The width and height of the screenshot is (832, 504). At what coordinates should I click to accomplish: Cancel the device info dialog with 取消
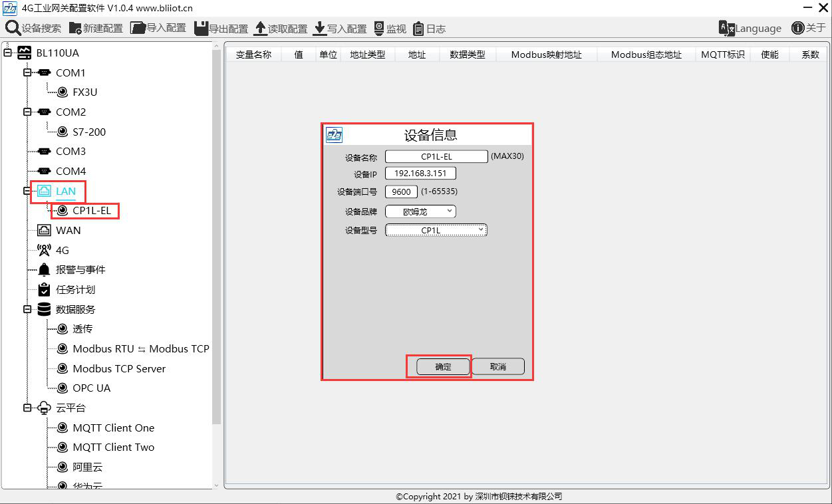tap(497, 366)
